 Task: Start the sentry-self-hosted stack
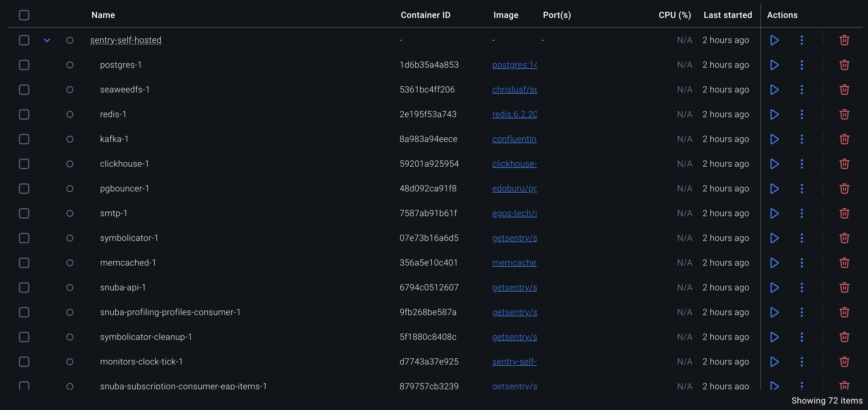tap(774, 40)
